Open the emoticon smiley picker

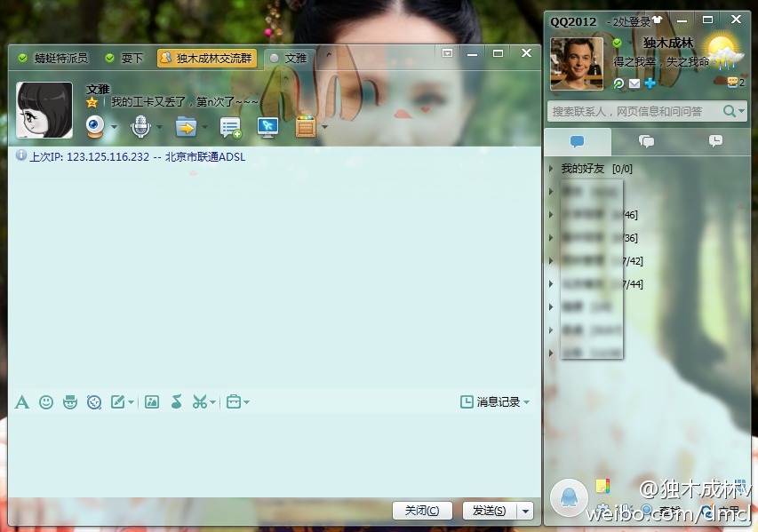(46, 402)
